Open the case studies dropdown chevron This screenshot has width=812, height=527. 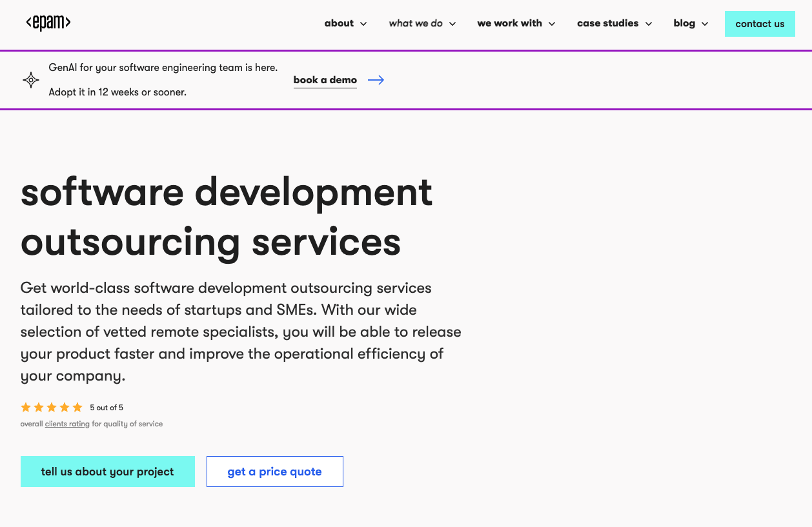point(648,23)
